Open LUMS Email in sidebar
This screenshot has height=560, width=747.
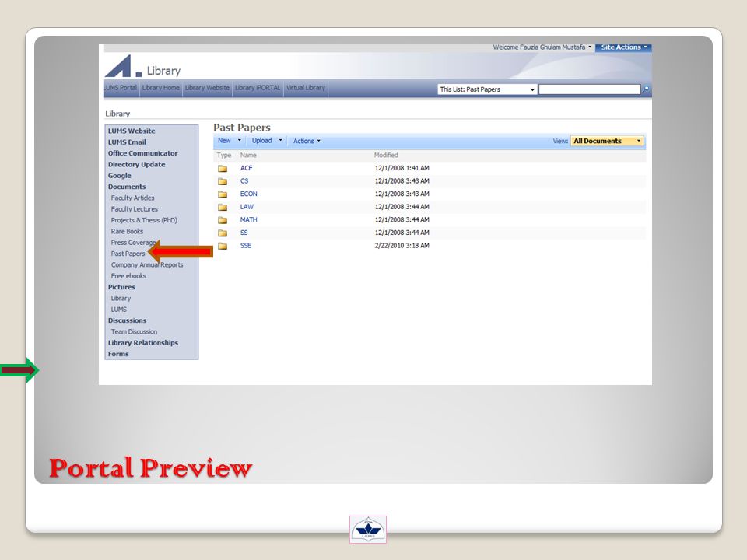(x=127, y=142)
